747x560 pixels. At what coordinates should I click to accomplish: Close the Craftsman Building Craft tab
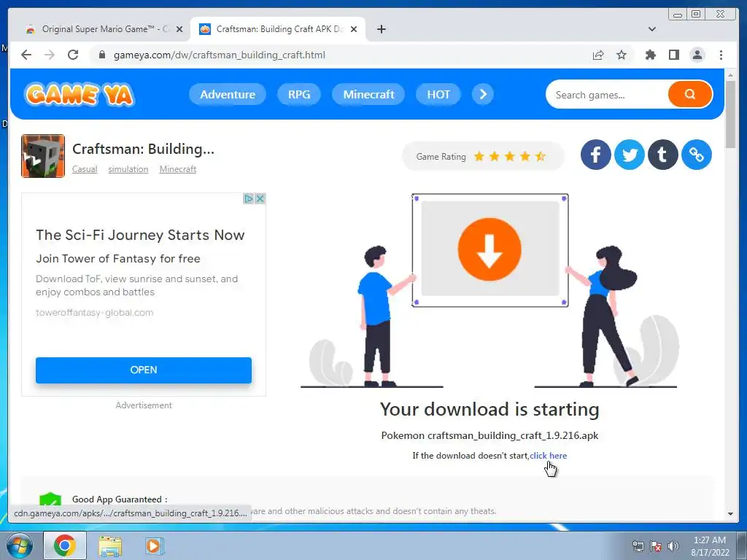(354, 29)
